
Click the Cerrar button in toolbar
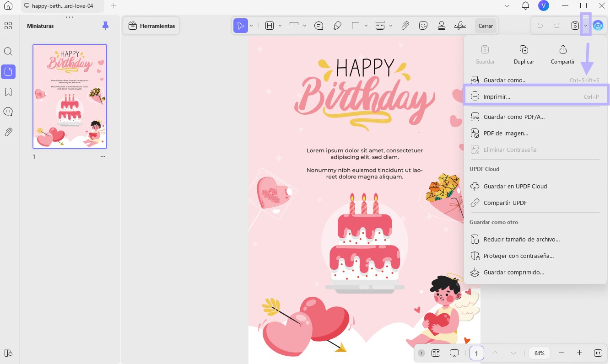click(x=486, y=26)
